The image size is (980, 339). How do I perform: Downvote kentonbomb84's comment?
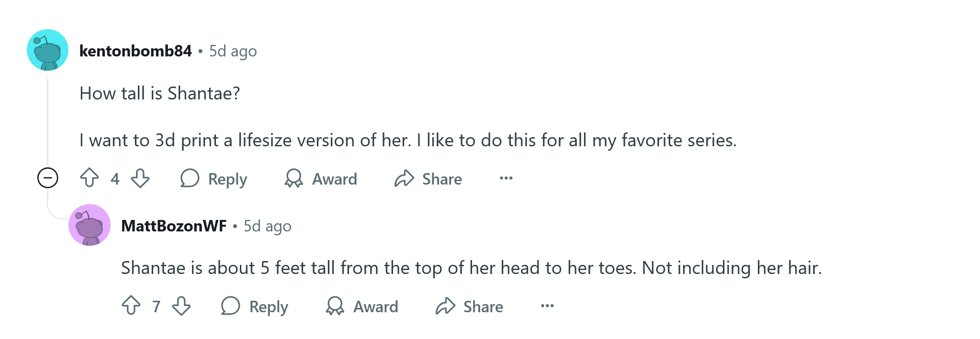pyautogui.click(x=140, y=178)
